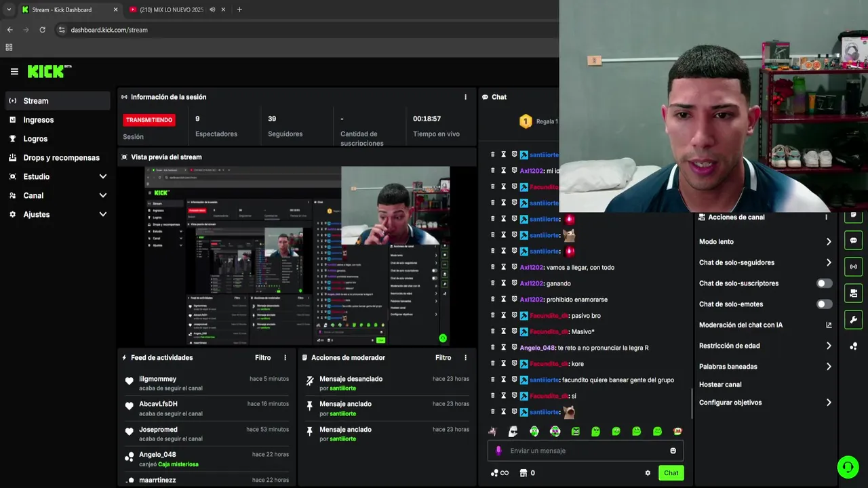
Task: Select the host camera side panel icon
Action: click(854, 293)
